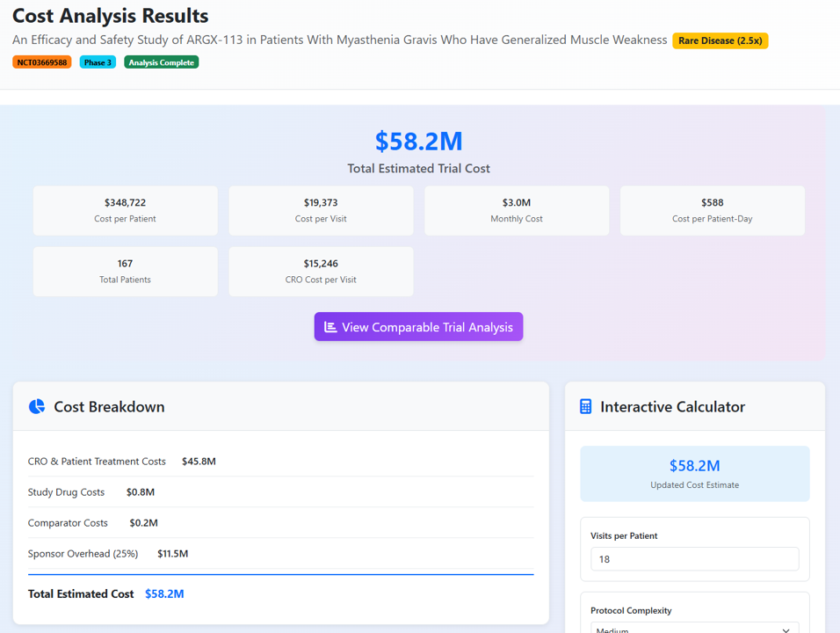
Task: Click the Monthly Cost stat card
Action: (x=517, y=210)
